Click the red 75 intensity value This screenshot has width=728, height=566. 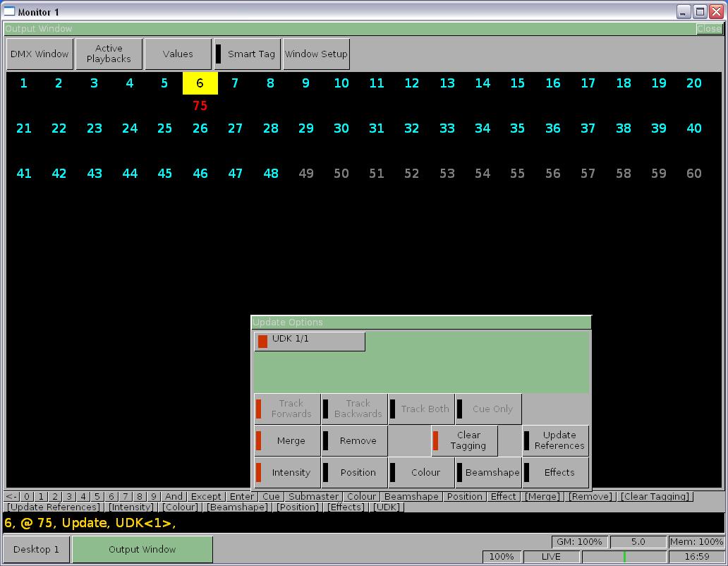pyautogui.click(x=200, y=106)
